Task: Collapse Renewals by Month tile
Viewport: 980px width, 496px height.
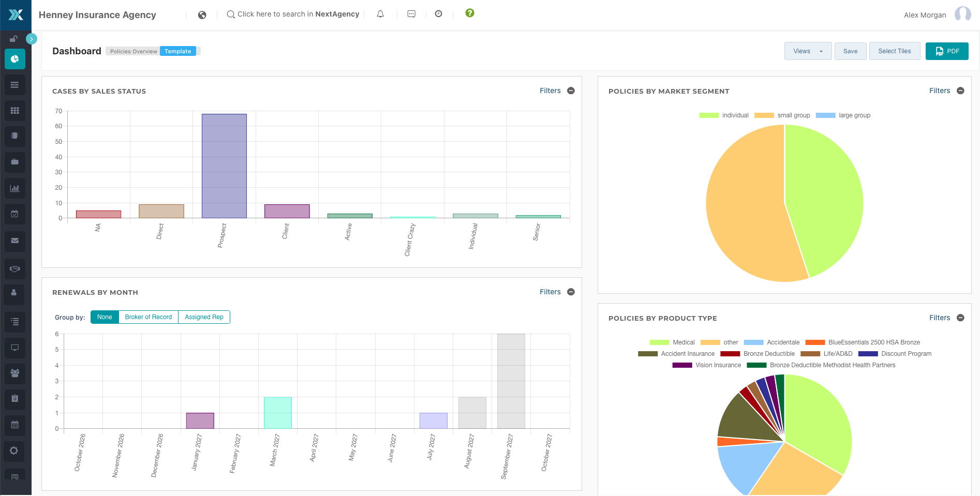Action: point(571,292)
